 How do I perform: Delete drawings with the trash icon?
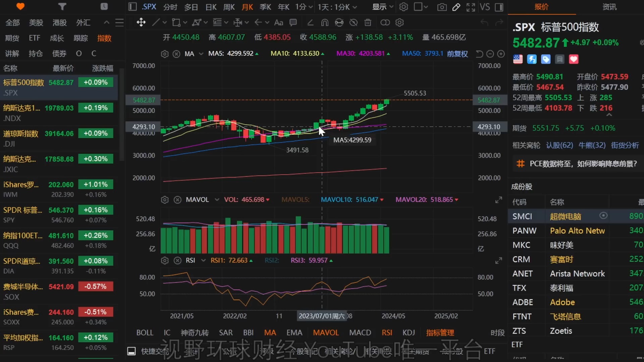(368, 22)
